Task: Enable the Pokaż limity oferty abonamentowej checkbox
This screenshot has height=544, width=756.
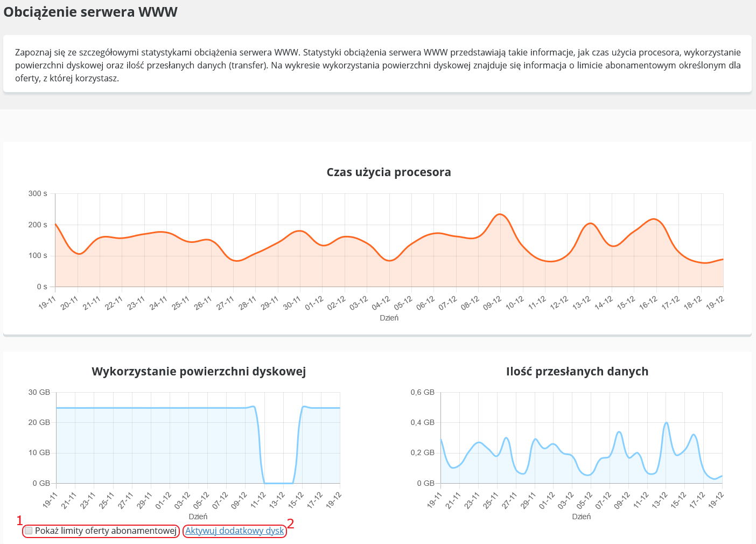Action: (x=29, y=531)
